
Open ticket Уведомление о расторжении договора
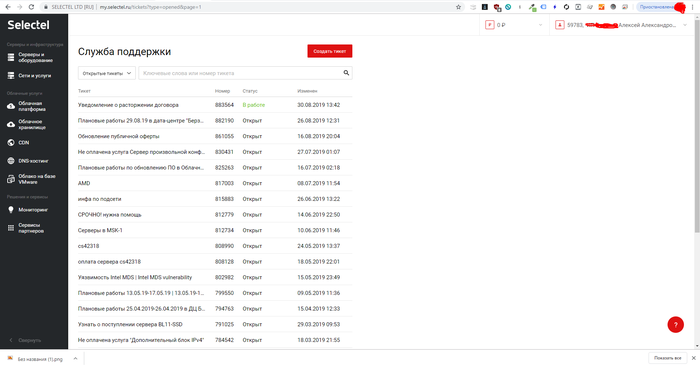pos(128,105)
